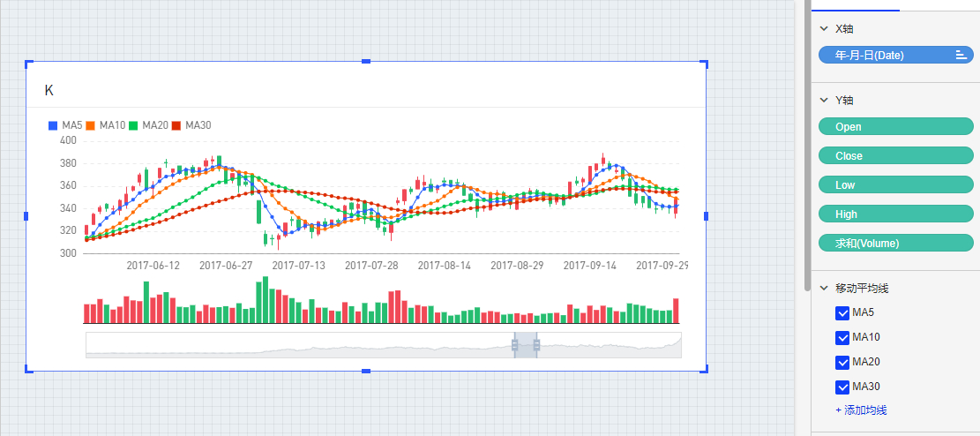The image size is (980, 436).
Task: Collapse the 移动平均线 section
Action: [x=824, y=288]
